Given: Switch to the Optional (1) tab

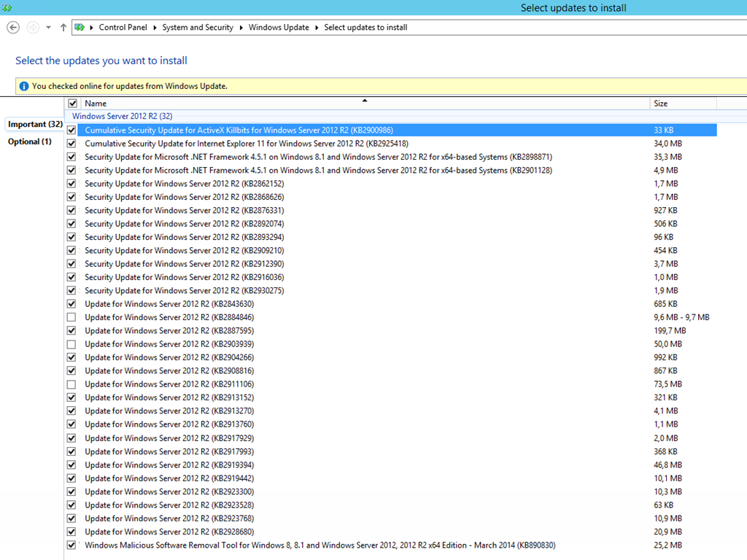Looking at the screenshot, I should point(29,141).
